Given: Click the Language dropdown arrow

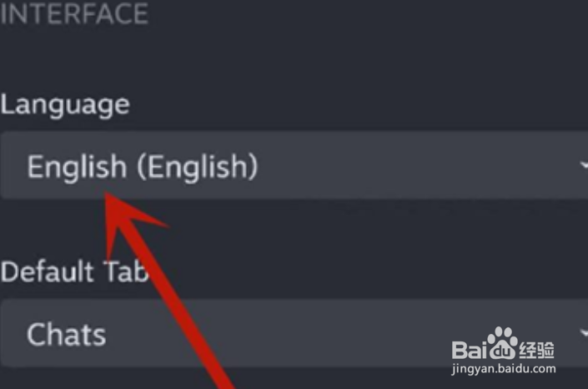Looking at the screenshot, I should 584,165.
